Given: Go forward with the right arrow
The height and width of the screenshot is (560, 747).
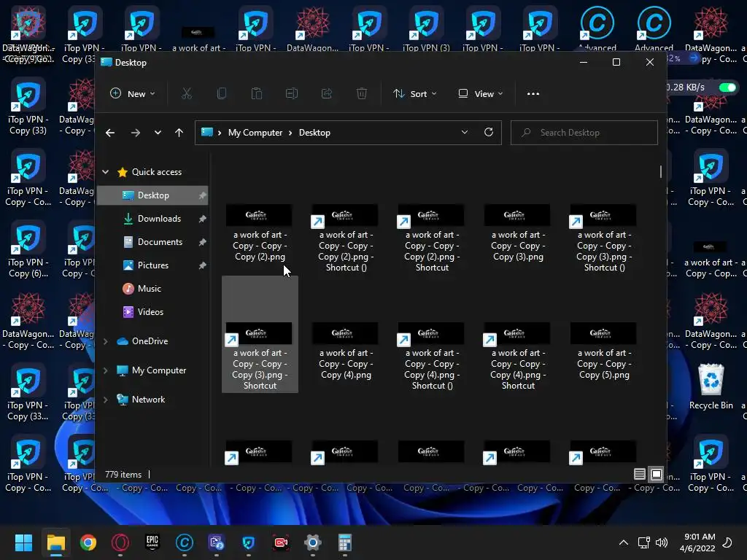Looking at the screenshot, I should tap(135, 133).
